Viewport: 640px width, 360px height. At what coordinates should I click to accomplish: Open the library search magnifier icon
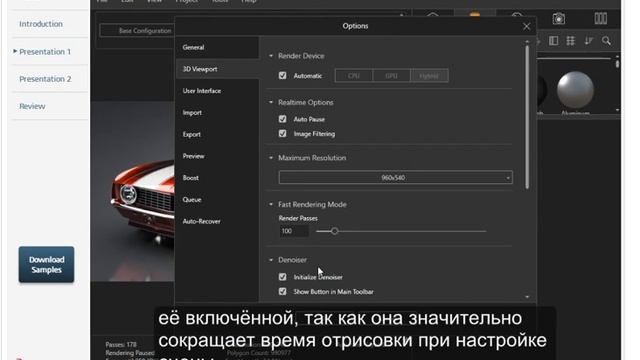tap(607, 40)
